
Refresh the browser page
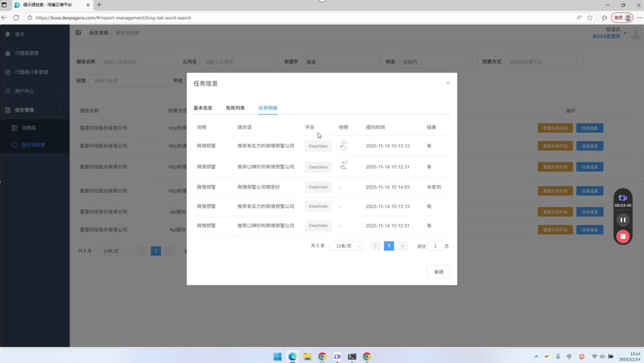pos(16,17)
